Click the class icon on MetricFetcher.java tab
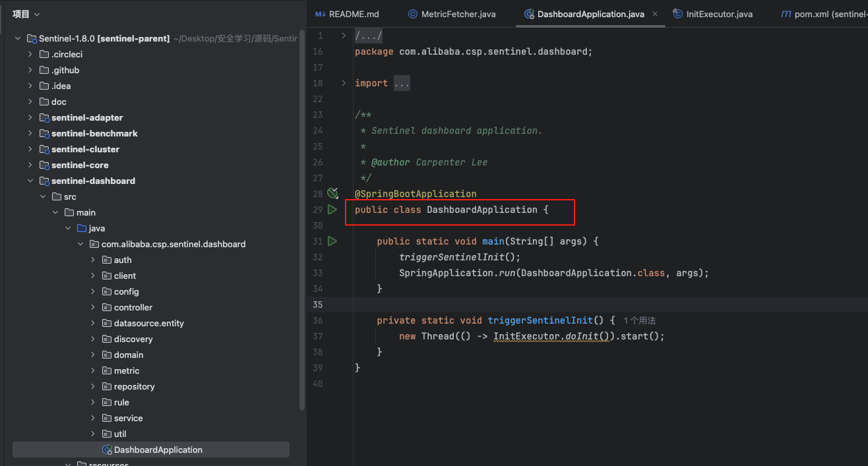 413,14
